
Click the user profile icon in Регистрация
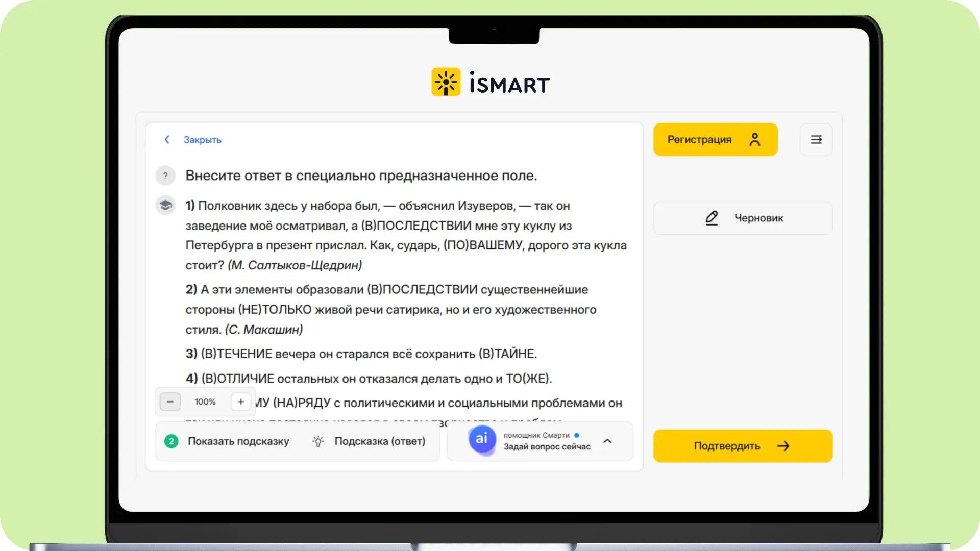pos(755,140)
